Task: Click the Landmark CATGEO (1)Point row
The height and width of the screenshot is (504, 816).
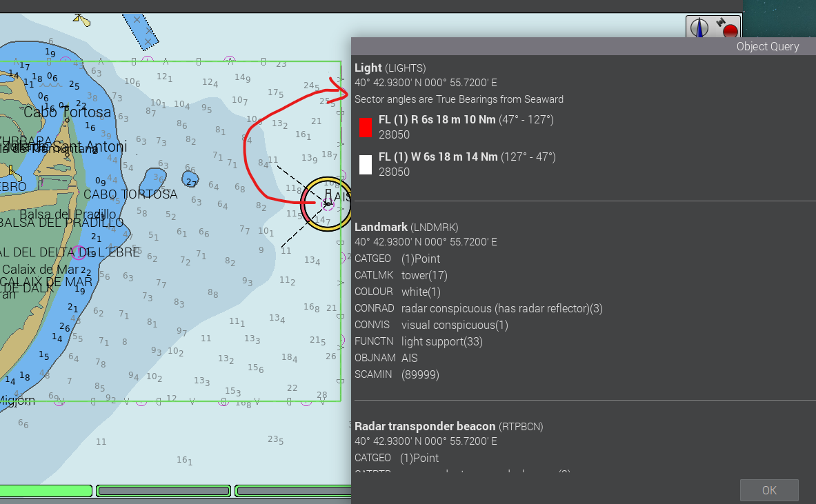Action: [x=397, y=259]
